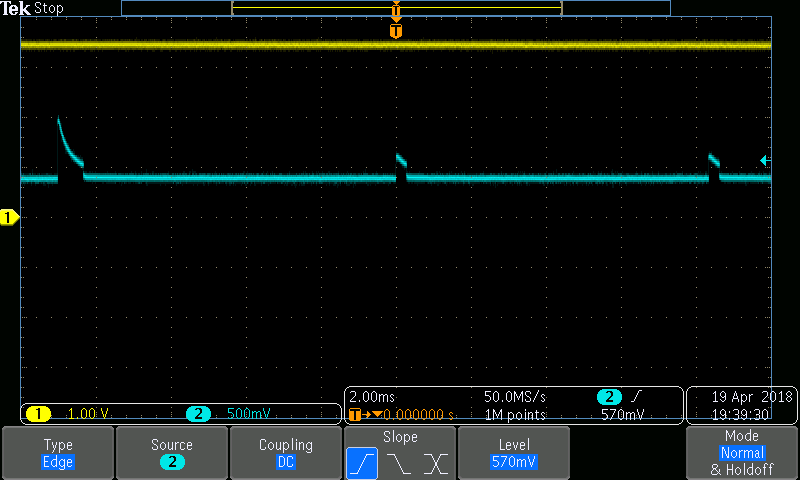The image size is (800, 480).
Task: Click the cyan trigger level arrow
Action: pos(765,160)
